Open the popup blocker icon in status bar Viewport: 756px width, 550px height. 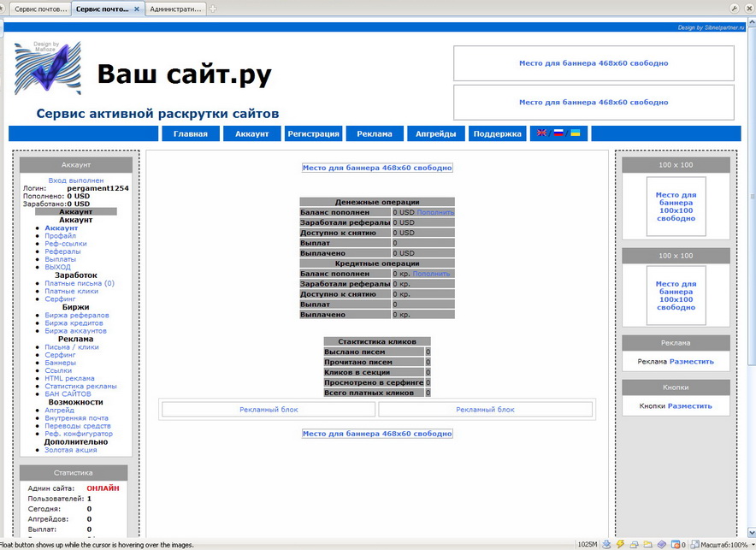(676, 544)
